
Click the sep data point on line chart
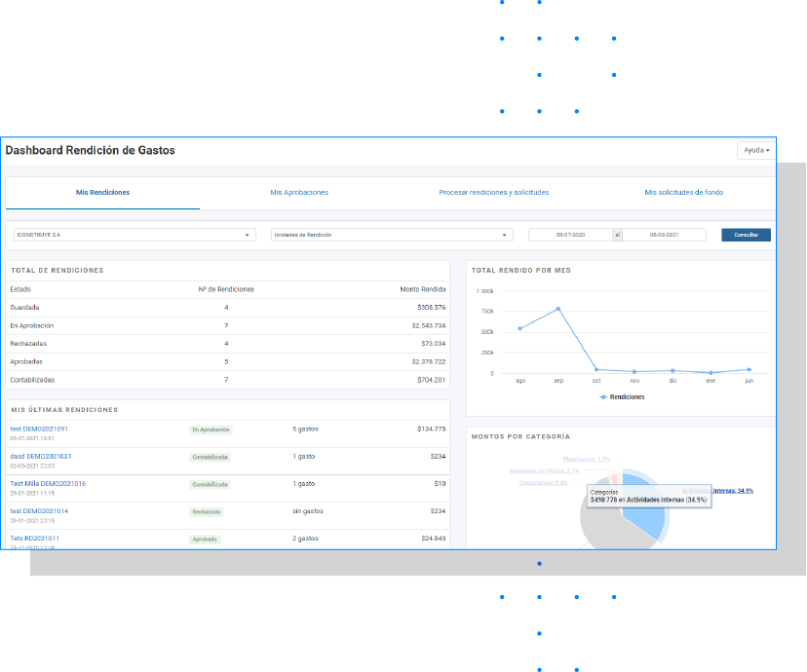(x=558, y=309)
